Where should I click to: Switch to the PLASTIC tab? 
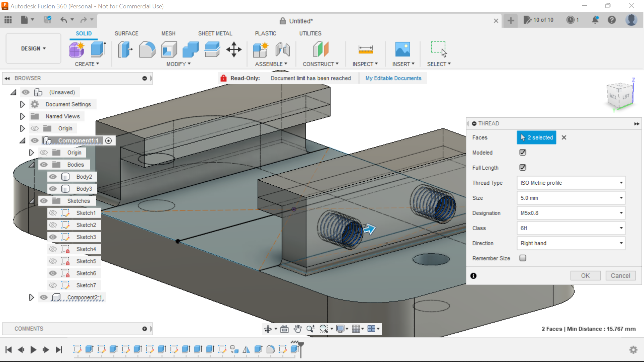[265, 34]
